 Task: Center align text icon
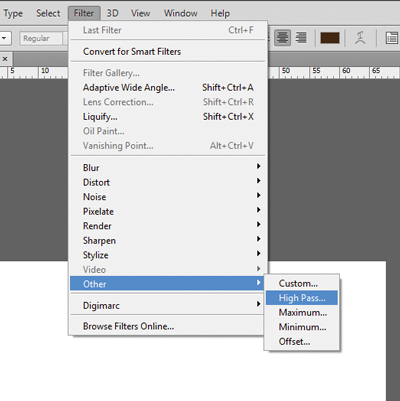(x=282, y=38)
